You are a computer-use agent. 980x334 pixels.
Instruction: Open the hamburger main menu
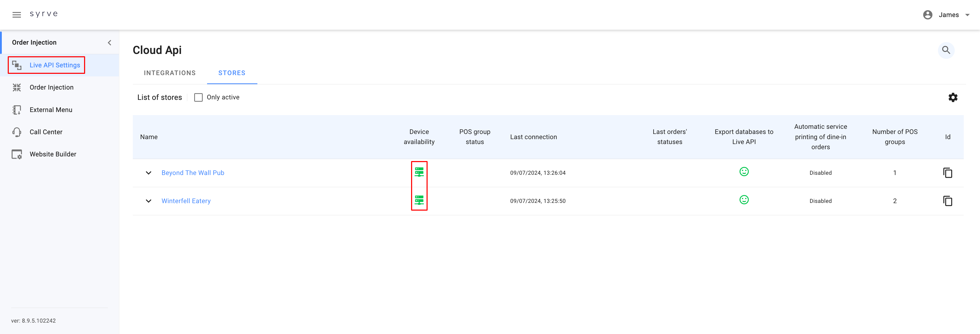[x=16, y=15]
